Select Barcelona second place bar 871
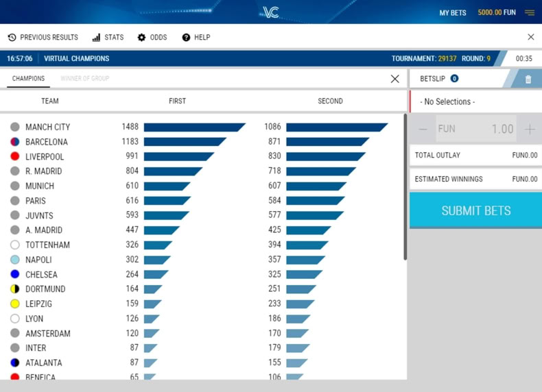The height and width of the screenshot is (392, 542). (328, 142)
